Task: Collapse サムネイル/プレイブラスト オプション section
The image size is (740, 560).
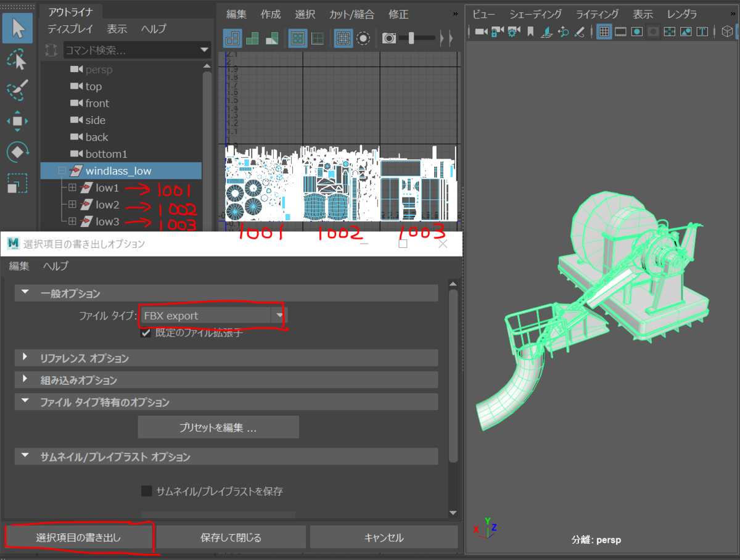Action: pyautogui.click(x=25, y=456)
